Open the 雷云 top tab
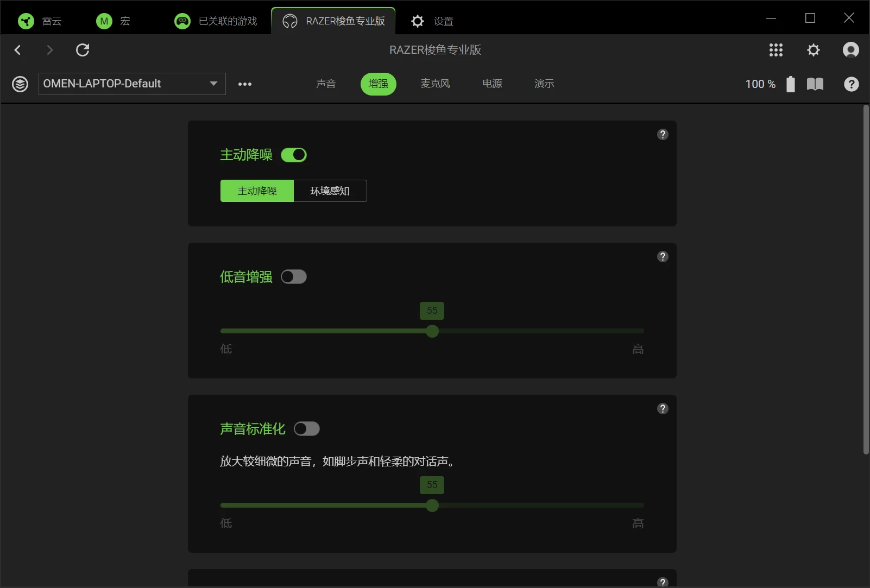The height and width of the screenshot is (588, 870). tap(40, 21)
